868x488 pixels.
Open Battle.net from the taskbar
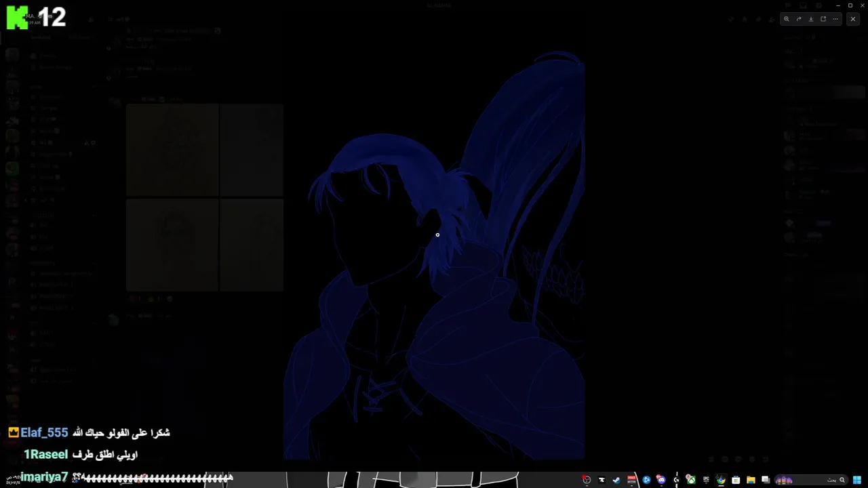click(x=646, y=480)
